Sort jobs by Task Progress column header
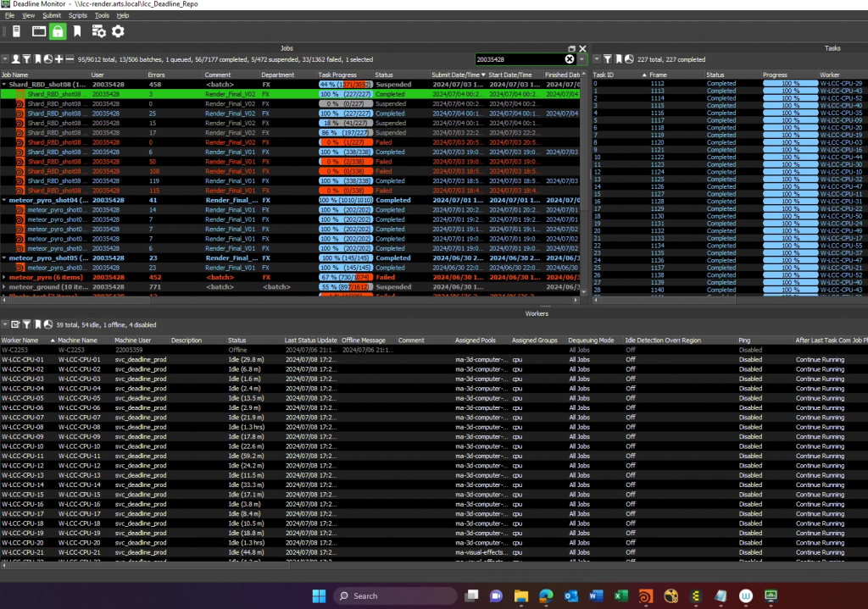The height and width of the screenshot is (609, 868). pyautogui.click(x=345, y=75)
